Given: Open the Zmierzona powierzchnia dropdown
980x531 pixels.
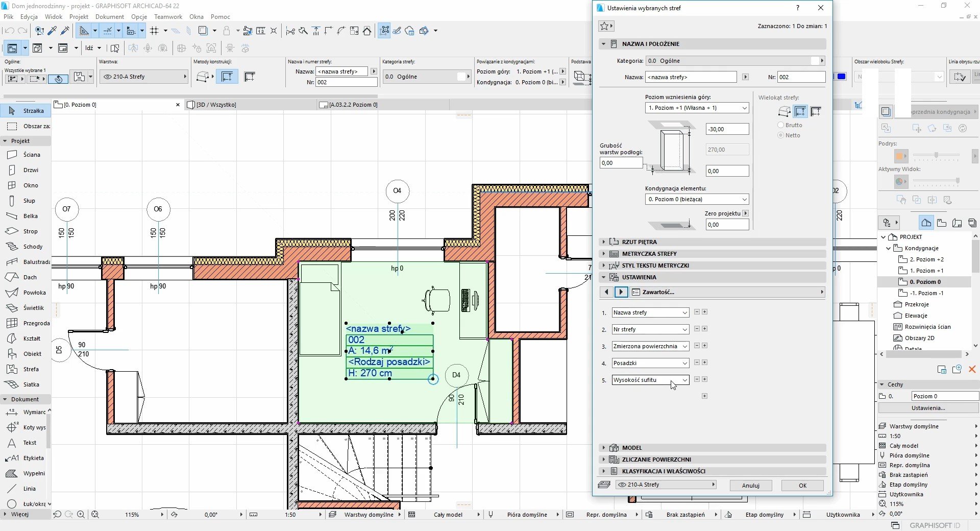Looking at the screenshot, I should click(650, 346).
